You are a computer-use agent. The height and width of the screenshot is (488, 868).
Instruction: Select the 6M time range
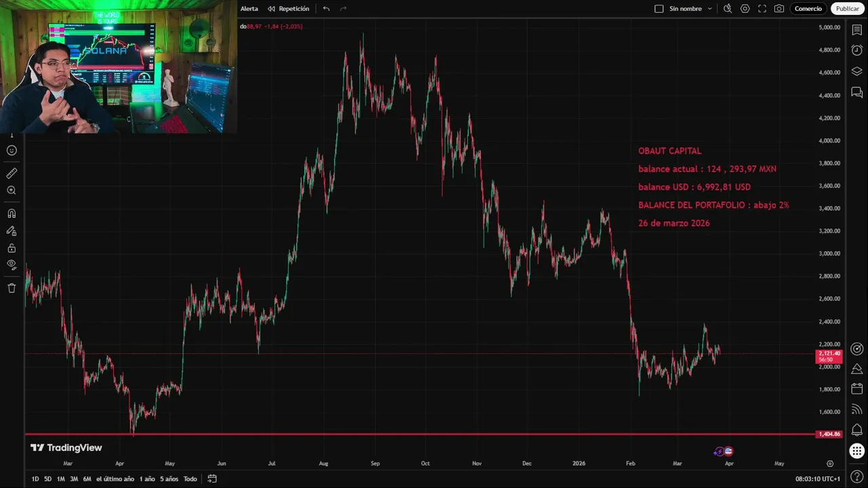coord(87,479)
